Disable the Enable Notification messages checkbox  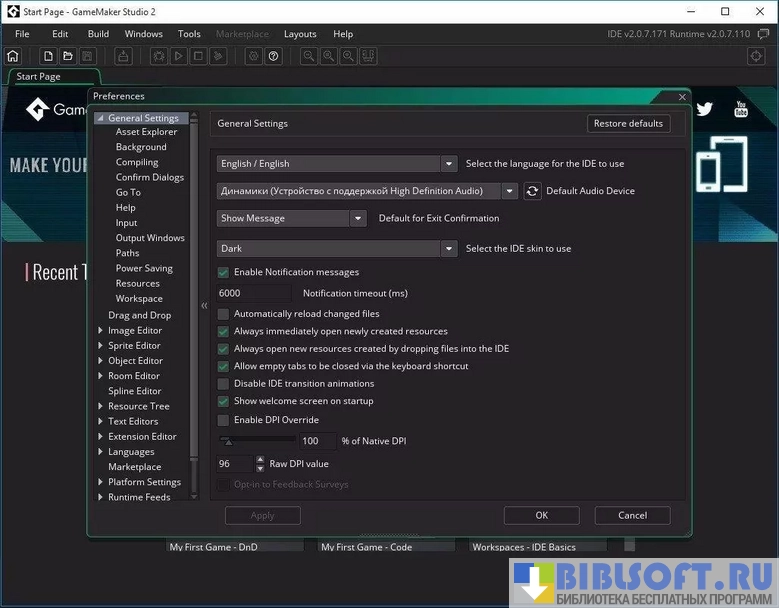pyautogui.click(x=224, y=272)
